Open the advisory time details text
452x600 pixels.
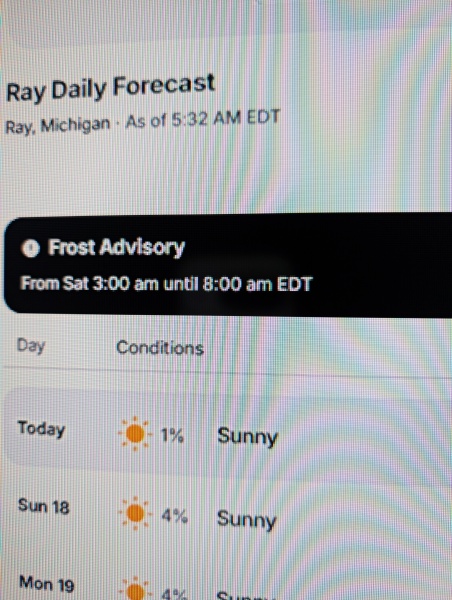point(166,284)
